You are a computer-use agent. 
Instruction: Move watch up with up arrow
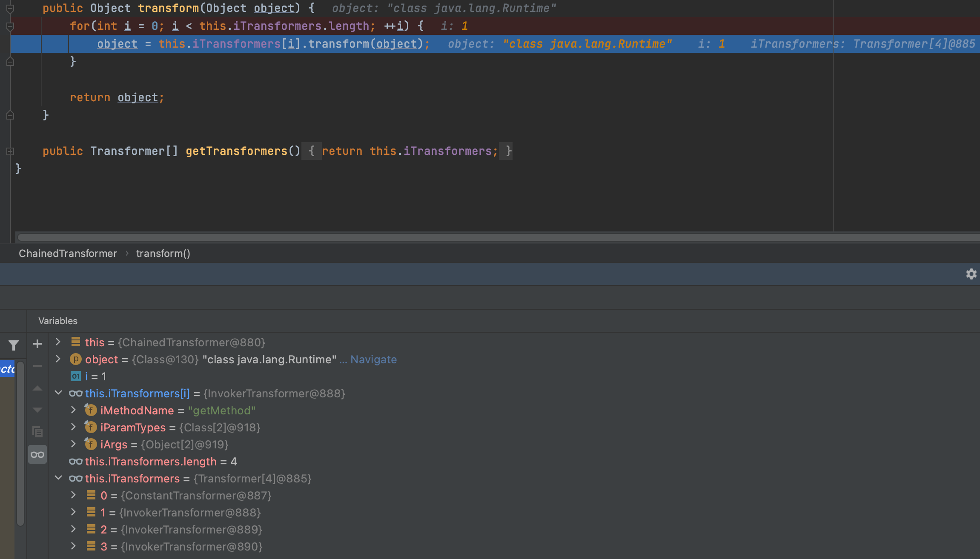coord(37,388)
